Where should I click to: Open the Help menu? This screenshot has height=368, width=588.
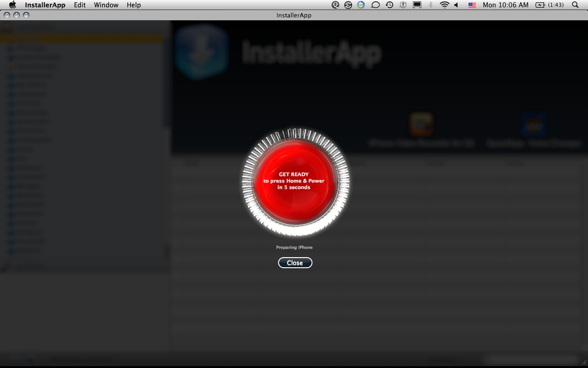tap(134, 5)
